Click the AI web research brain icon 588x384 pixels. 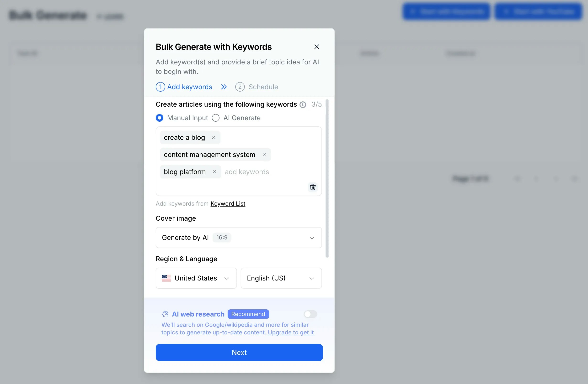tap(165, 314)
